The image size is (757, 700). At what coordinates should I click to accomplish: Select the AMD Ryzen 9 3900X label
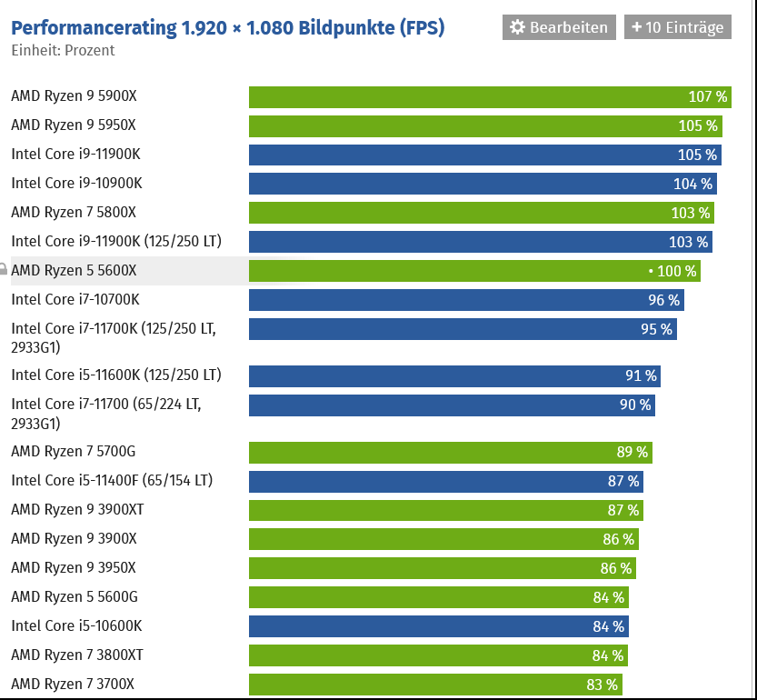click(x=74, y=539)
